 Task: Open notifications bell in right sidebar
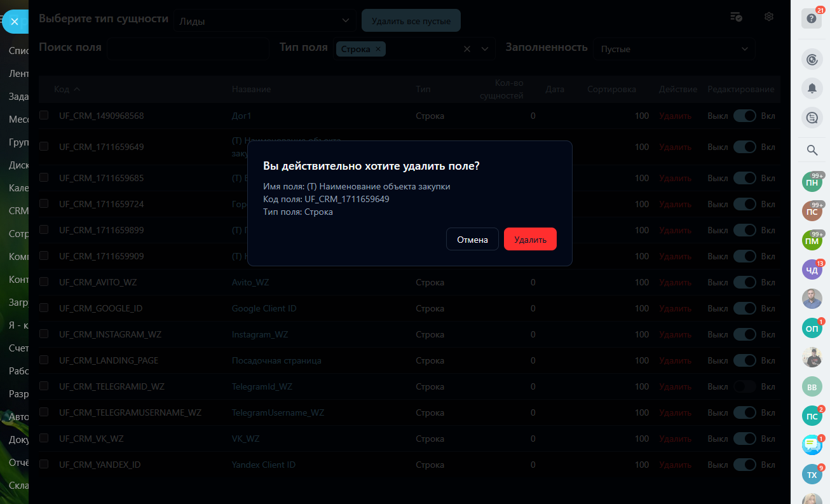[x=812, y=88]
